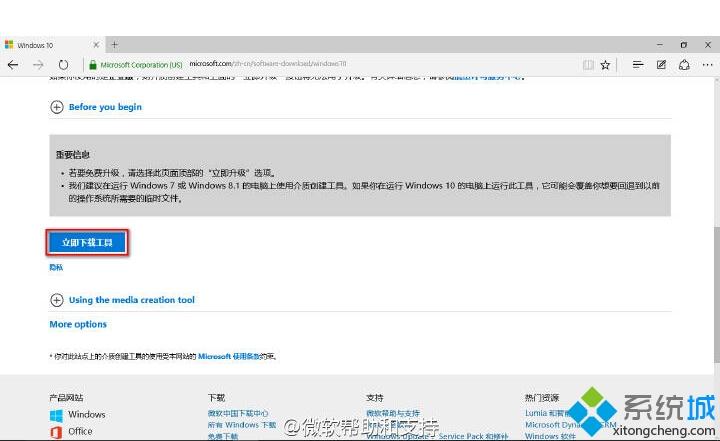This screenshot has width=720, height=441.
Task: Open the Hub lines icon
Action: (x=638, y=65)
